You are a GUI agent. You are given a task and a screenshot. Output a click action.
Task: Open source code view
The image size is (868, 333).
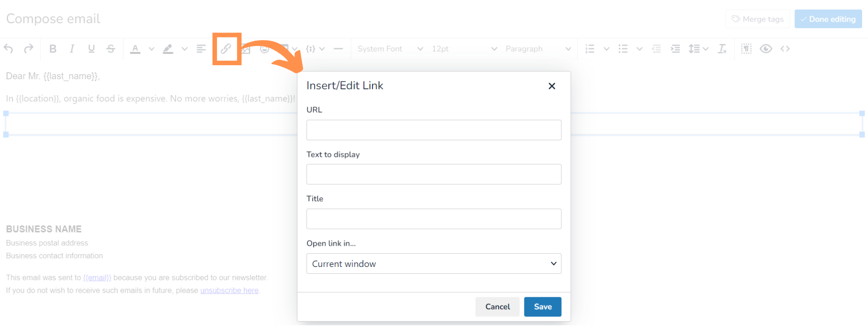[785, 49]
